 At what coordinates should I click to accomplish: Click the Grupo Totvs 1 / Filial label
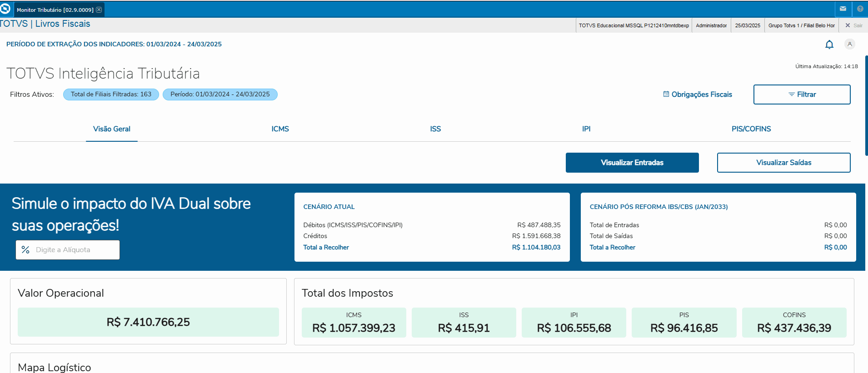coord(802,25)
